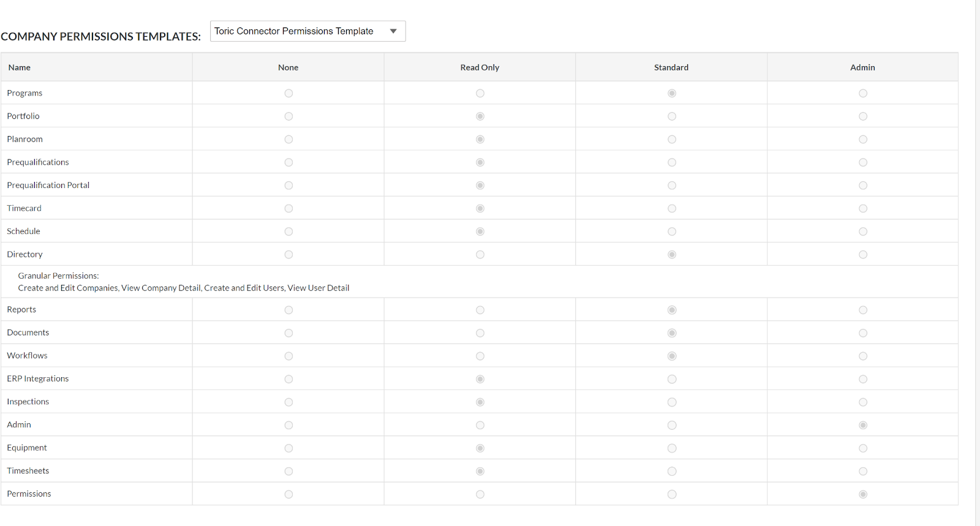Select Read Only for Programs

point(480,93)
